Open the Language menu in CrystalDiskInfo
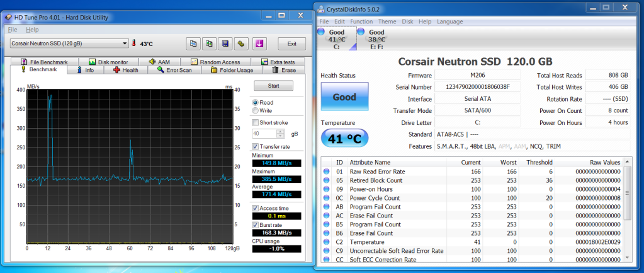The width and height of the screenshot is (644, 273). (x=449, y=21)
